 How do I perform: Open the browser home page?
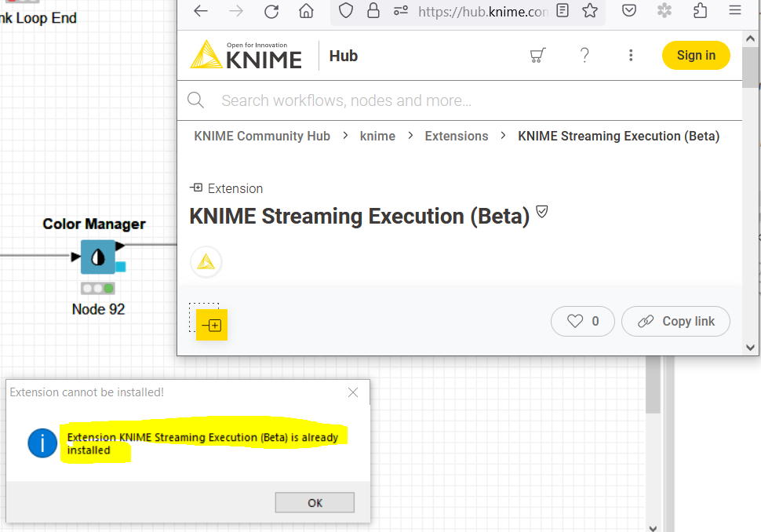tap(306, 11)
